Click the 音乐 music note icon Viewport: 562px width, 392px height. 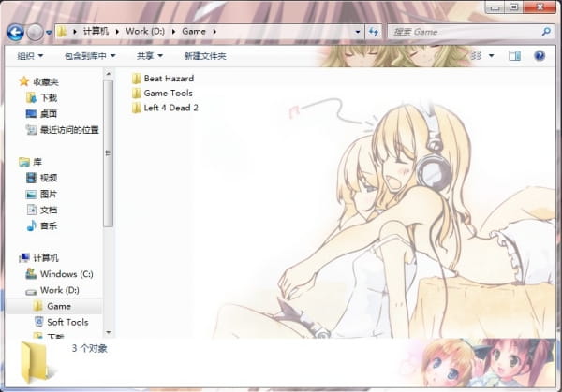pos(32,225)
